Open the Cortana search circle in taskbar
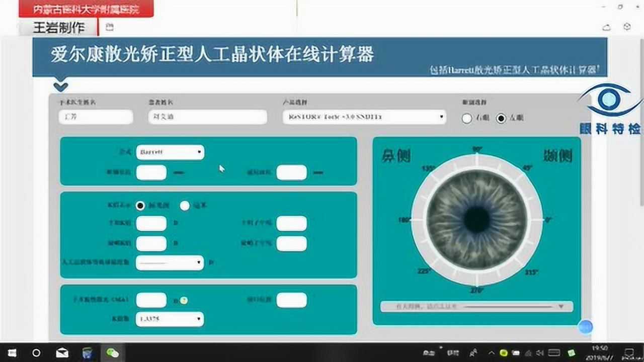This screenshot has width=644, height=362. pos(36,353)
